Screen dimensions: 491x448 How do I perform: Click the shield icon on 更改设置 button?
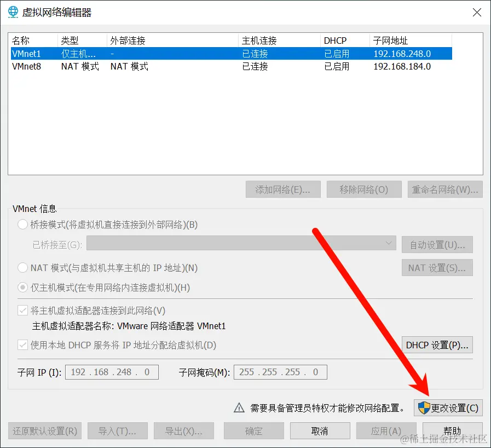tap(424, 408)
